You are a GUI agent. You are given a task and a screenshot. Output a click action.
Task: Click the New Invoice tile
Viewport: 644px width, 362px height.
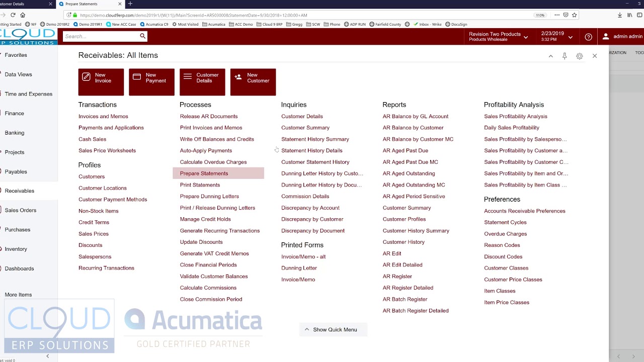[x=101, y=82]
